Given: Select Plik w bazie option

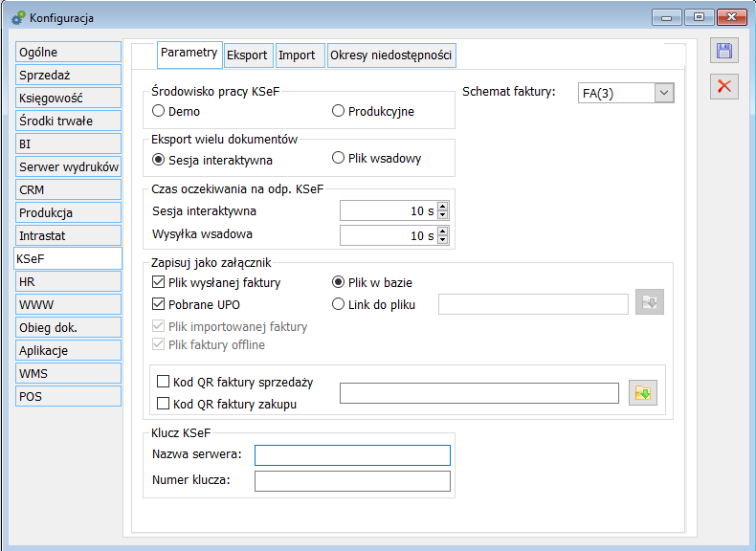Looking at the screenshot, I should [338, 282].
